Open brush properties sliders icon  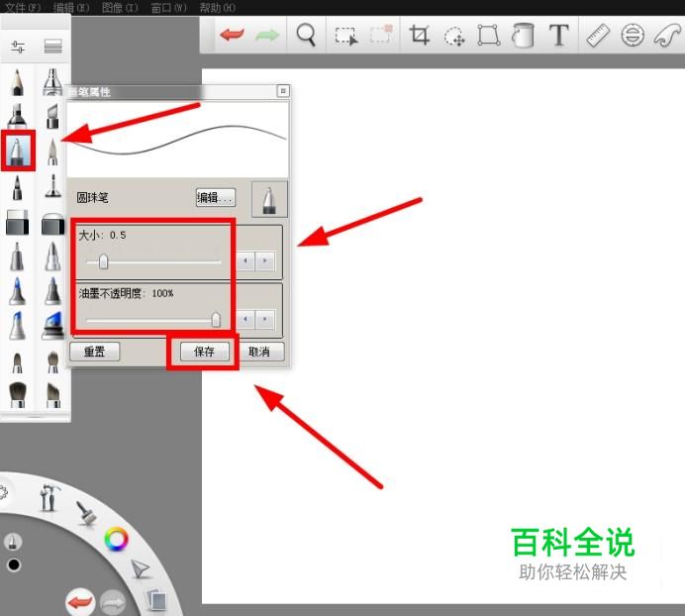pyautogui.click(x=18, y=47)
